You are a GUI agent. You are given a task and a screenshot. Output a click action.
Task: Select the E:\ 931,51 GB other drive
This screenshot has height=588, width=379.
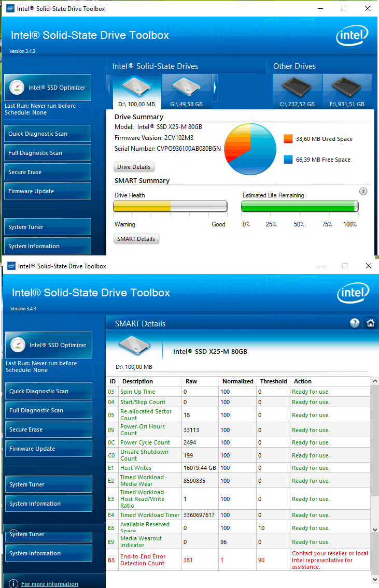click(347, 92)
